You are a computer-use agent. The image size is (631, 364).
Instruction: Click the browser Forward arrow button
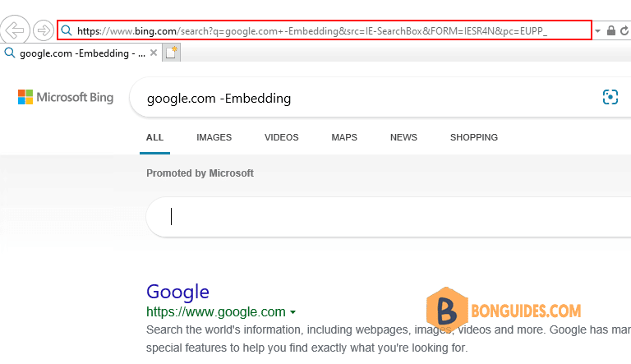pyautogui.click(x=43, y=30)
